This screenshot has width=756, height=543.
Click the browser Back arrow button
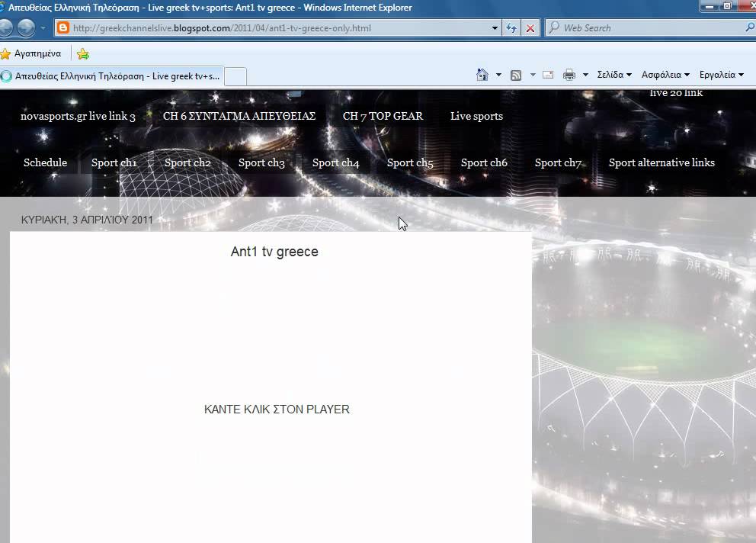pyautogui.click(x=5, y=27)
